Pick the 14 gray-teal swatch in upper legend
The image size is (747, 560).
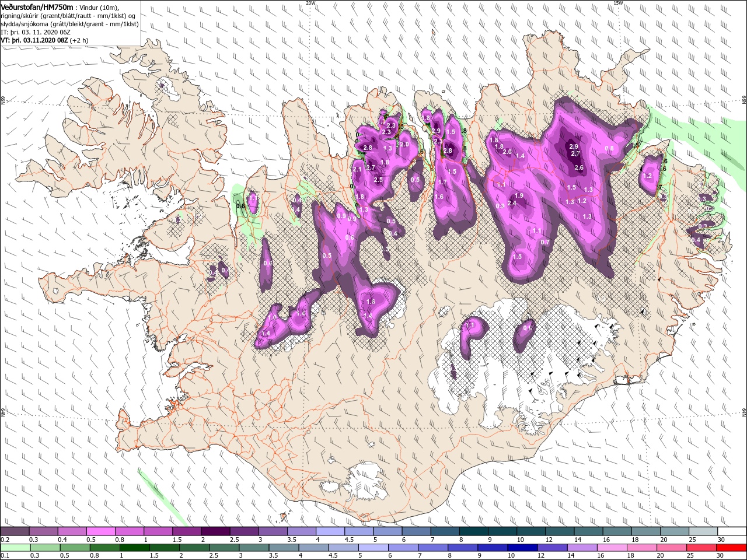tap(588, 531)
